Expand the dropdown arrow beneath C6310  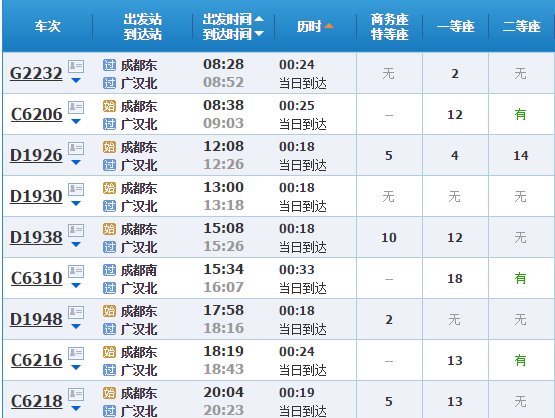click(x=76, y=286)
